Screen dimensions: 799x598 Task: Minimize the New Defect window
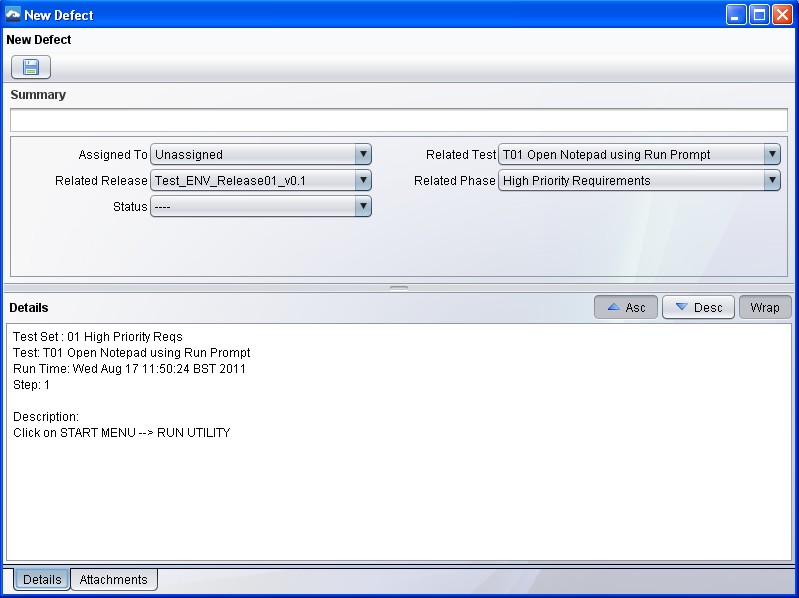coord(735,15)
